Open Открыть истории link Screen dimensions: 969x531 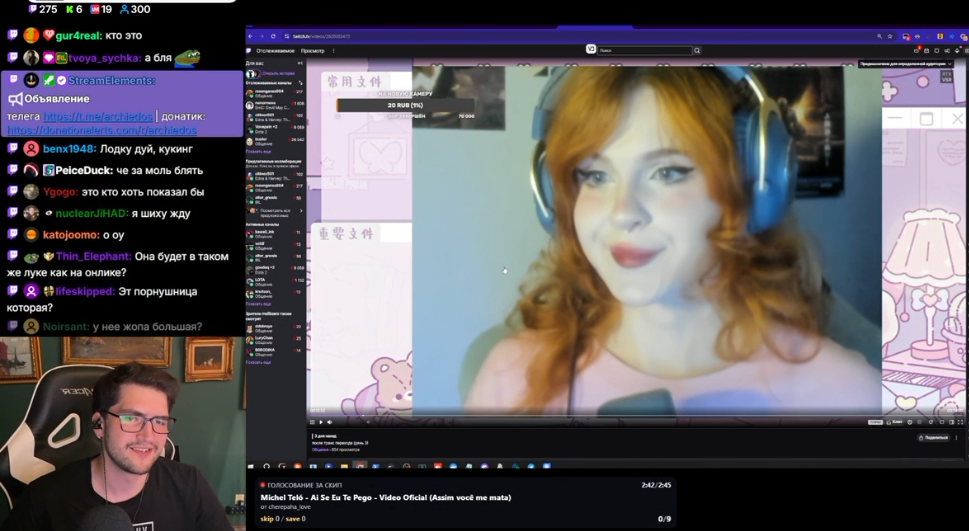[x=279, y=73]
